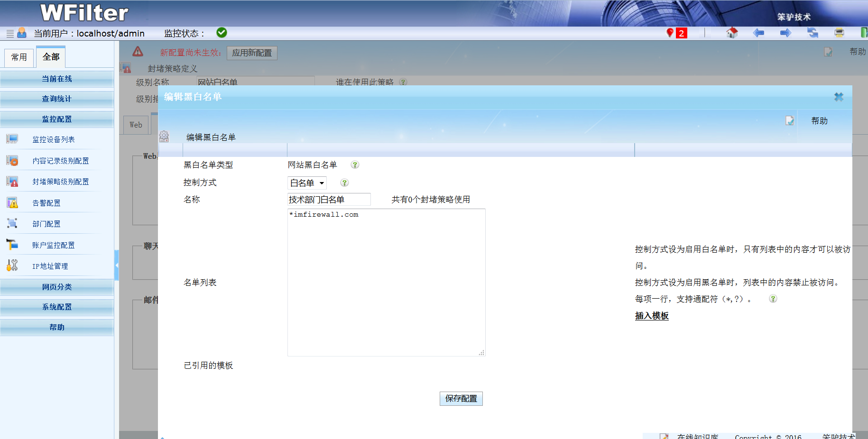Viewport: 868px width, 439px height.
Task: Expand the 网页分类 sidebar section
Action: (x=57, y=287)
